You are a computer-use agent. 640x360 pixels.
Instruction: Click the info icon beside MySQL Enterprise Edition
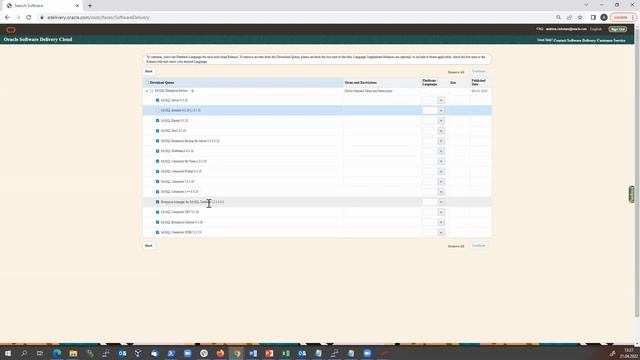(x=192, y=91)
